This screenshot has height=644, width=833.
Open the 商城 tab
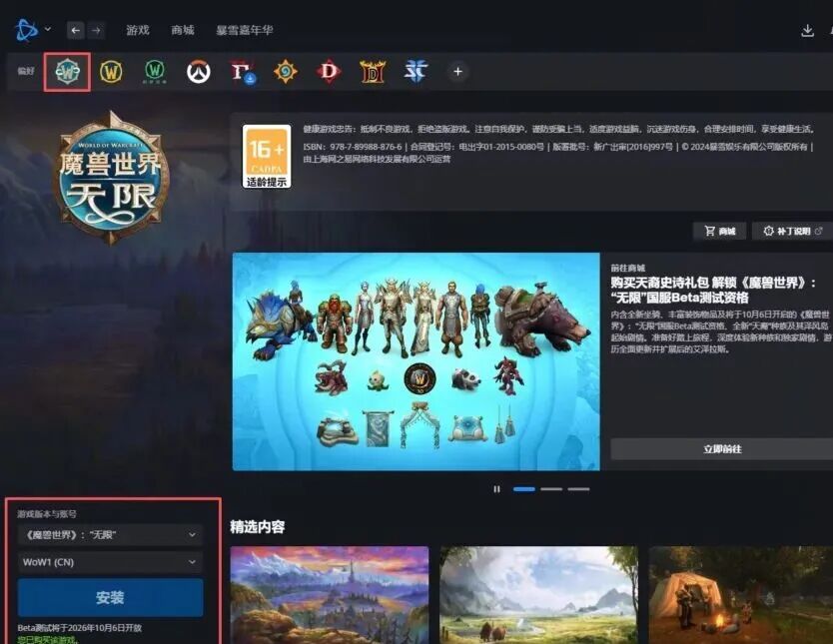coord(182,30)
